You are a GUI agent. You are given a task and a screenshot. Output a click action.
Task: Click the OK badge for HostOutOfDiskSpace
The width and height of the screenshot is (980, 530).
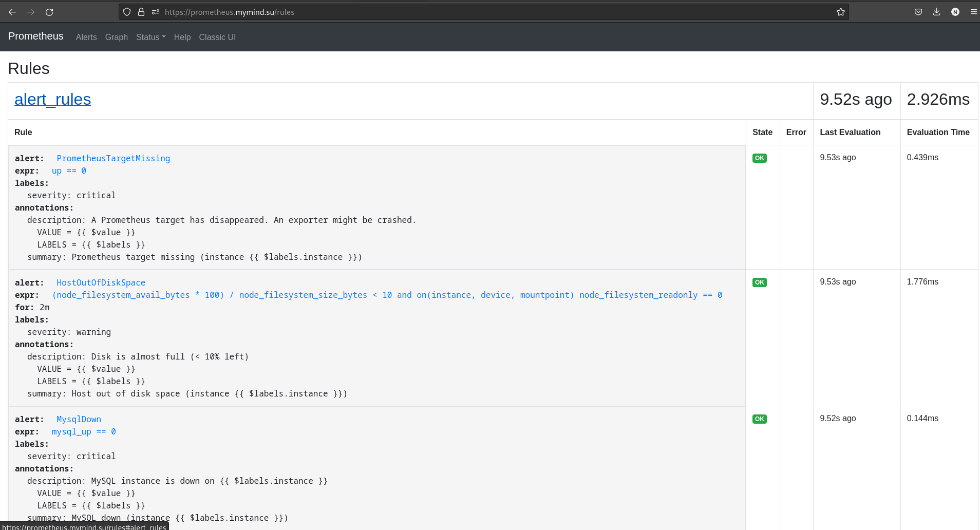pos(760,282)
